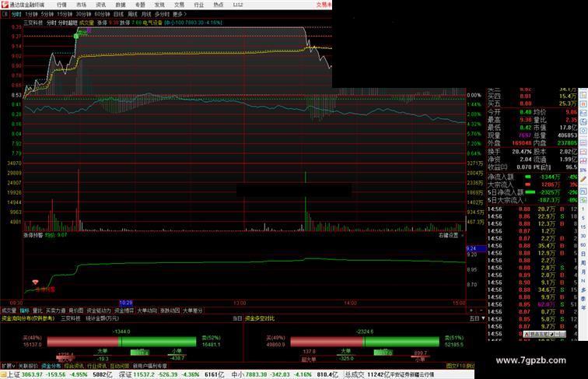Select the 1-minute period button in right sidebar
Screen dimensions: 588x379
coord(583,209)
